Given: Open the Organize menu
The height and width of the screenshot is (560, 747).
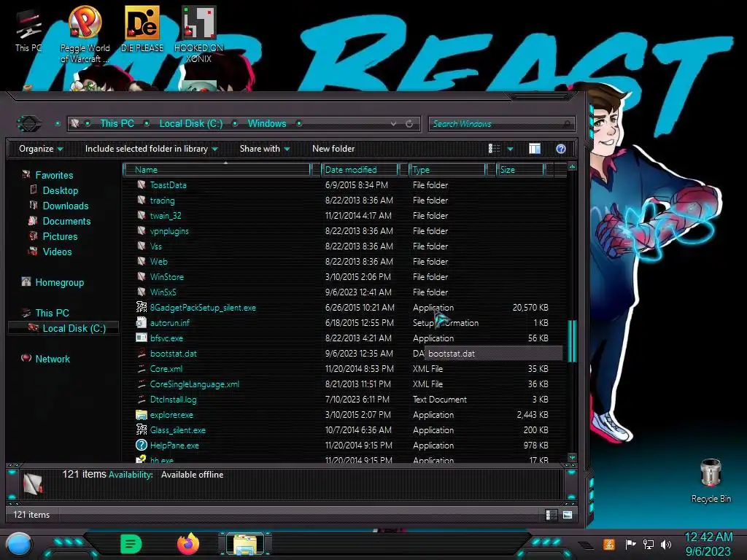Looking at the screenshot, I should pos(41,149).
